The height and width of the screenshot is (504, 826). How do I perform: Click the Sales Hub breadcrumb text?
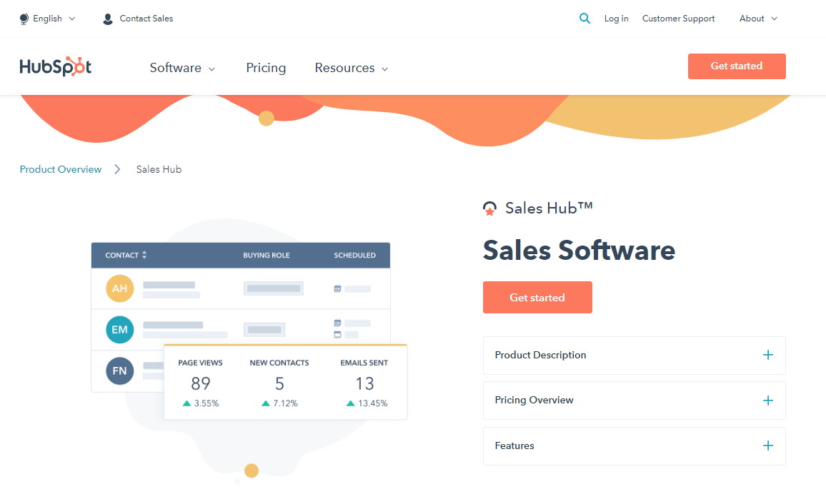pos(159,169)
